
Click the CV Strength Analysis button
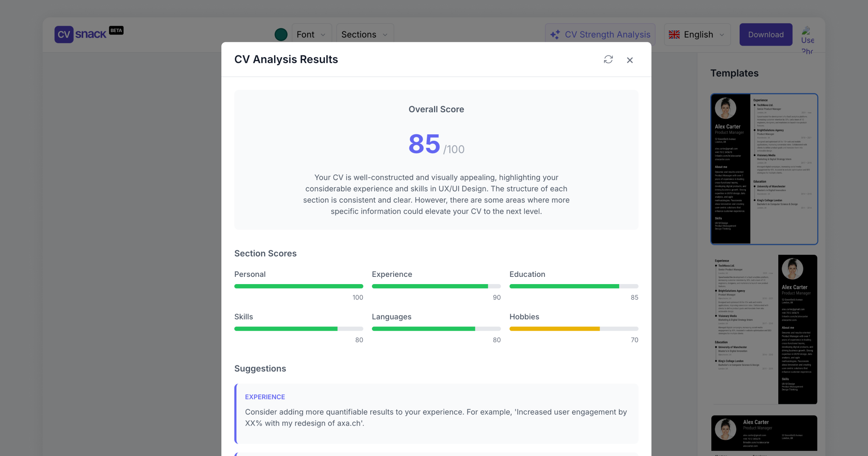600,34
